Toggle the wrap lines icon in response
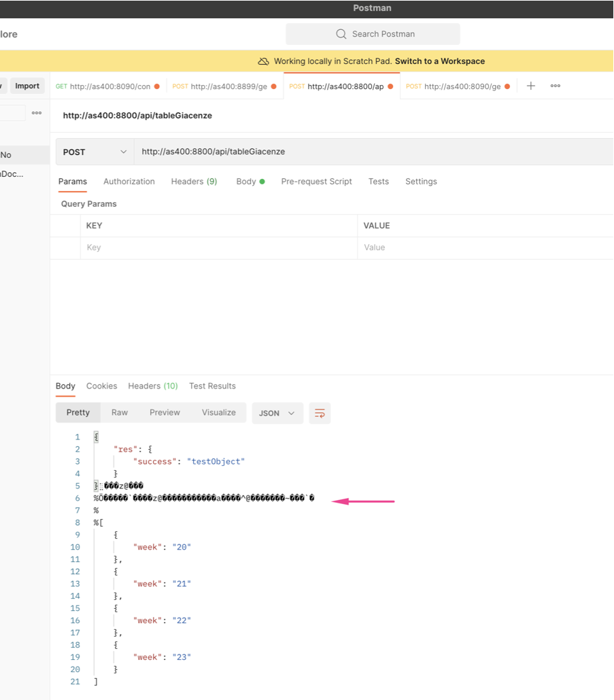This screenshot has width=614, height=700. tap(320, 414)
